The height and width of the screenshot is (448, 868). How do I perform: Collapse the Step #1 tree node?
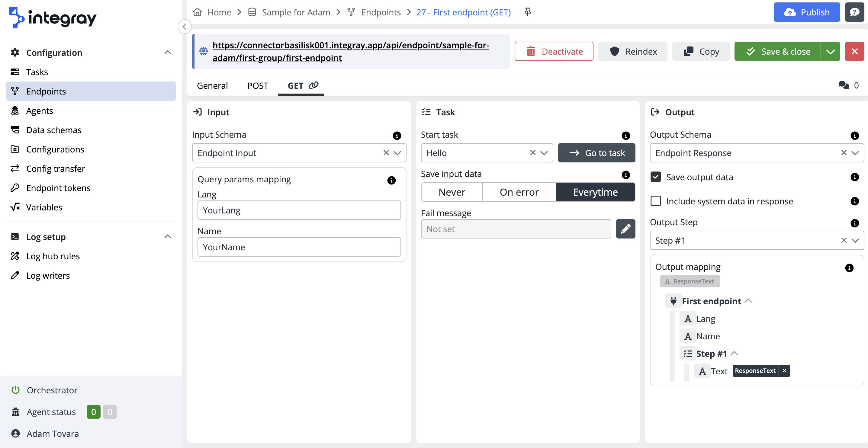pyautogui.click(x=735, y=353)
